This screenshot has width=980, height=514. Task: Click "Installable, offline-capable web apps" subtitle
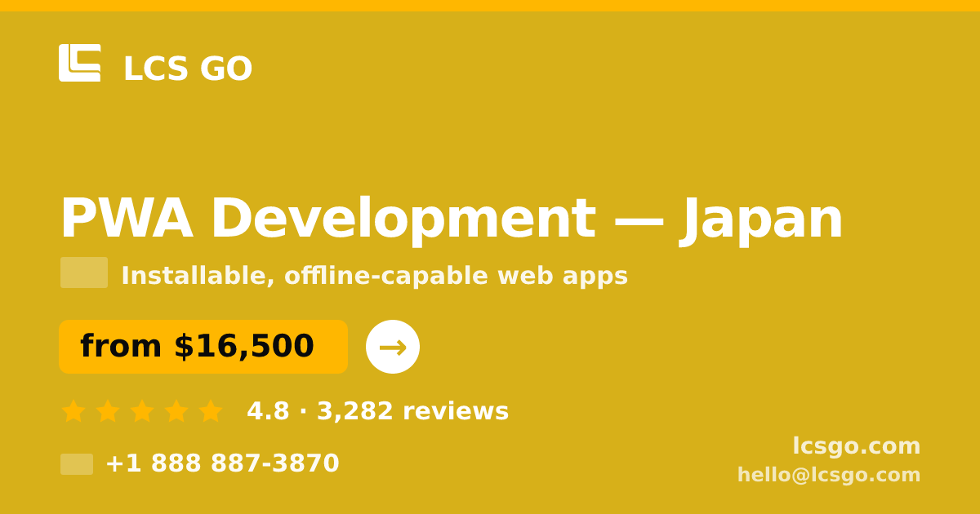(x=375, y=276)
